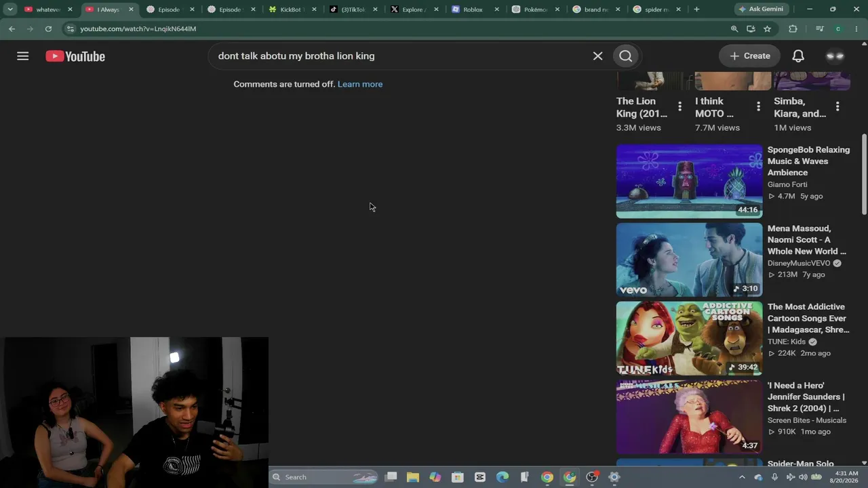The height and width of the screenshot is (488, 868).
Task: Play the Aladdin vevo 3:10 thumbnail
Action: 689,260
